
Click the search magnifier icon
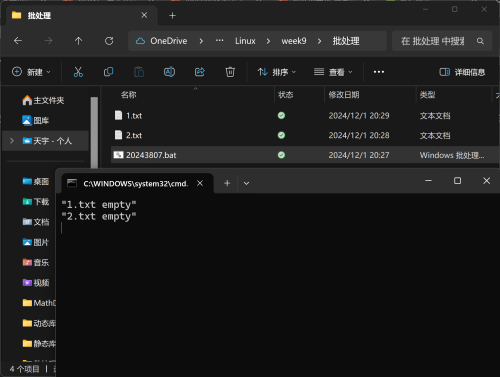click(480, 41)
